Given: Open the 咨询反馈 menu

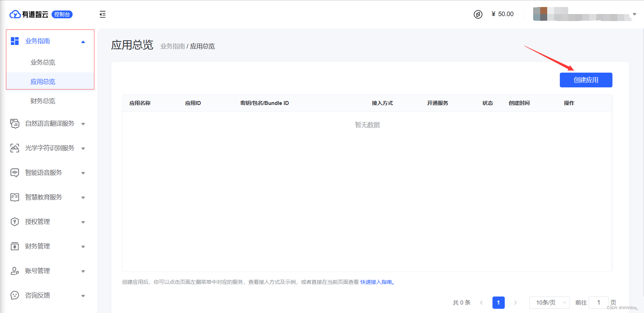Looking at the screenshot, I should [x=38, y=295].
